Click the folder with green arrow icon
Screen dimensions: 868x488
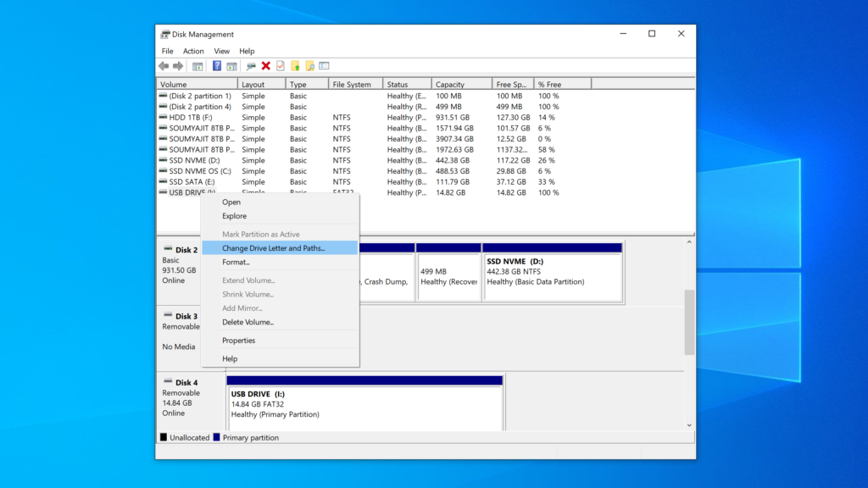[296, 66]
